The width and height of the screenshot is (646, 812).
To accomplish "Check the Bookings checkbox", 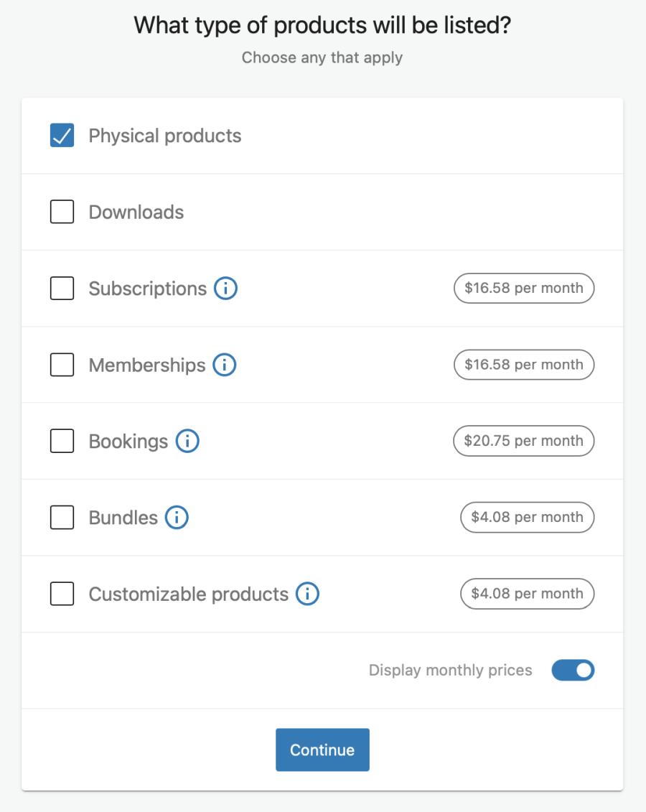I will 62,441.
